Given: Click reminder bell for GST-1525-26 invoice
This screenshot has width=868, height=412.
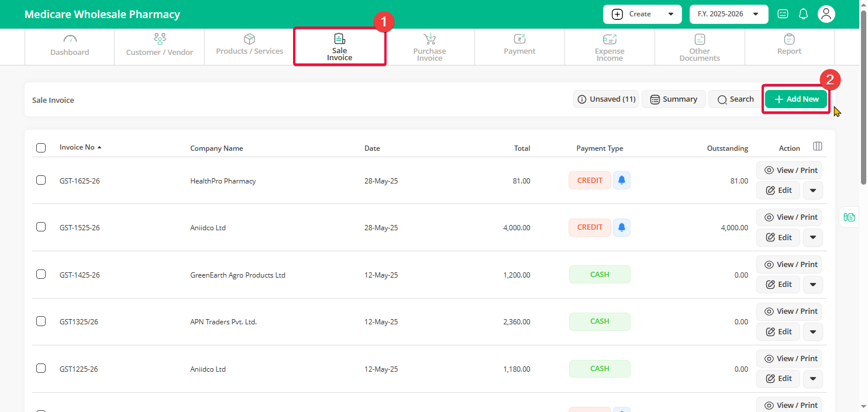Looking at the screenshot, I should (x=622, y=227).
